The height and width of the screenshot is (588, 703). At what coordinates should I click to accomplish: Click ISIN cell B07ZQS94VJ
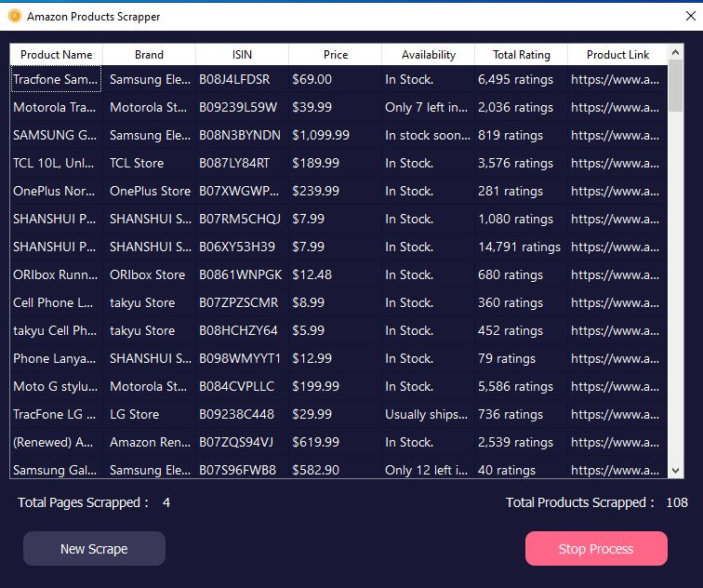pyautogui.click(x=242, y=442)
